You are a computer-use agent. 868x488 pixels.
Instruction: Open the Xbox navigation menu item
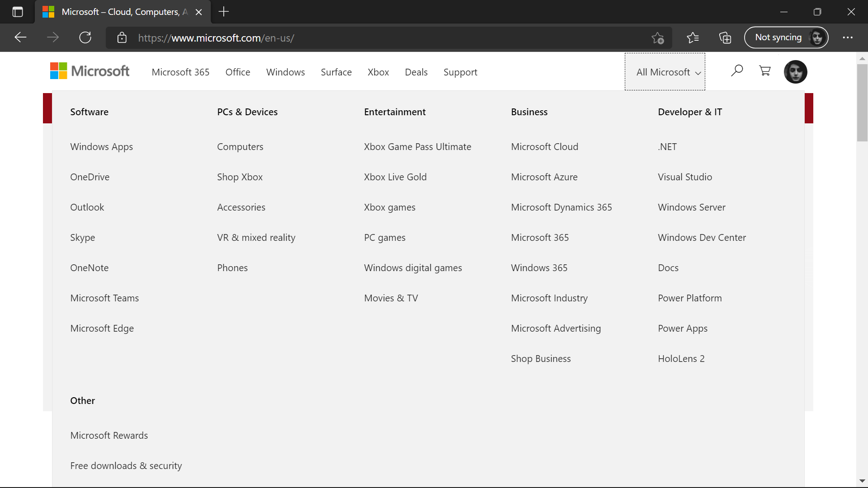tap(378, 72)
